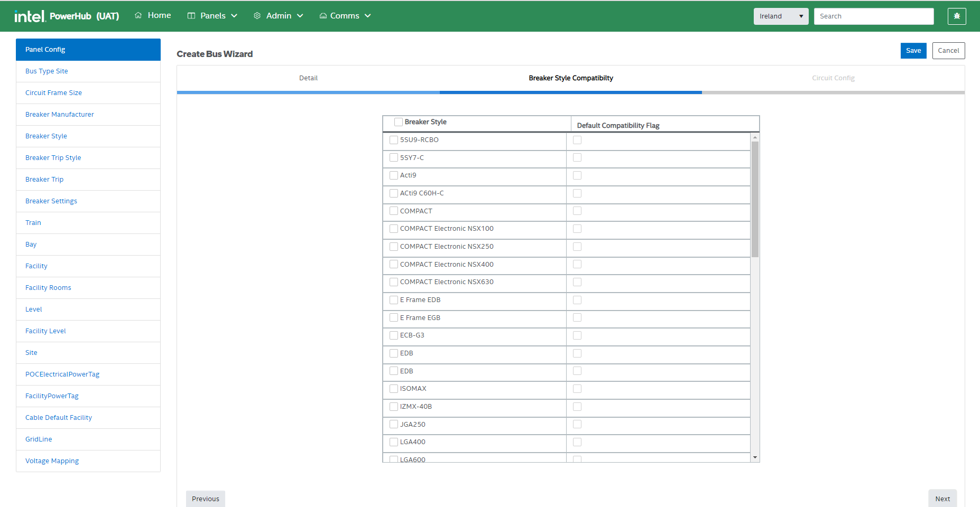
Task: Click the Next button
Action: pos(942,499)
